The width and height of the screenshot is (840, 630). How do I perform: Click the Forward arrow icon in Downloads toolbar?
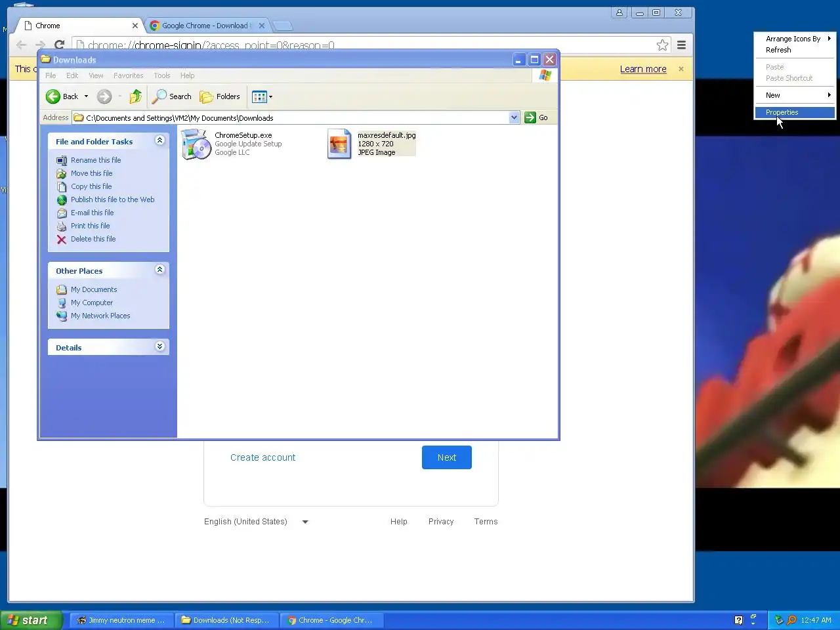(x=104, y=97)
